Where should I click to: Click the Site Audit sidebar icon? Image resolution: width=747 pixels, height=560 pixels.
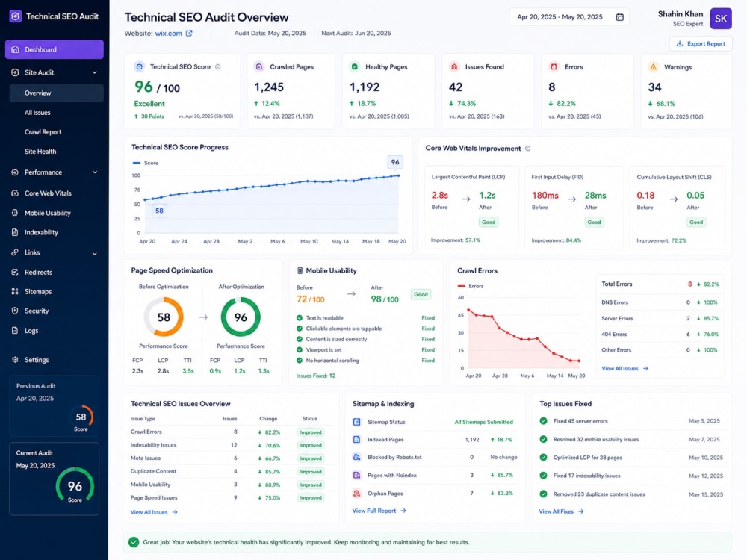coord(15,72)
